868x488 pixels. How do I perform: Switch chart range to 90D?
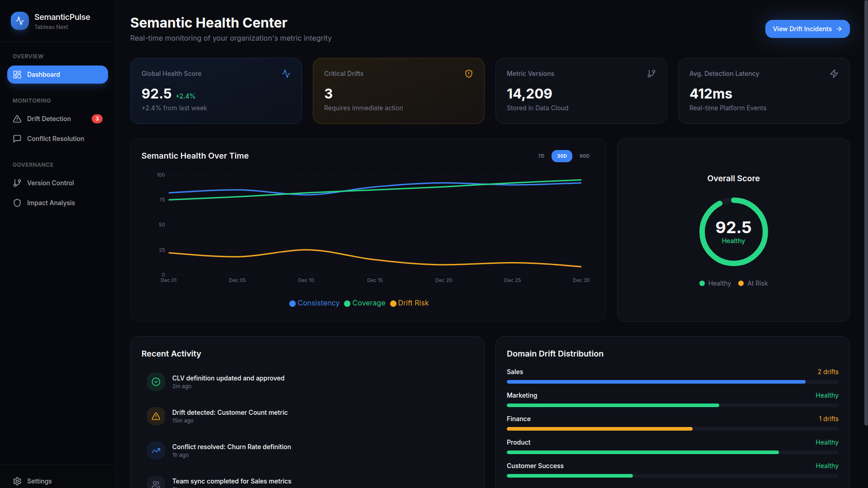coord(584,156)
